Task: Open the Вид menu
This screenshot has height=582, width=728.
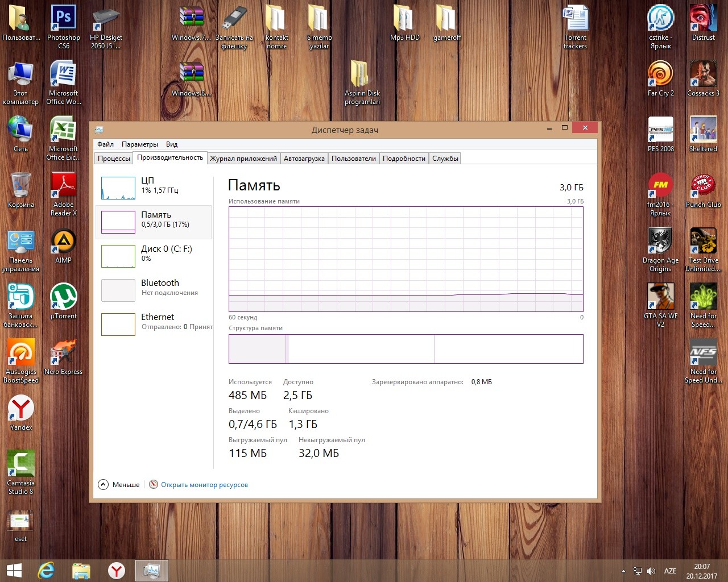Action: pos(172,144)
